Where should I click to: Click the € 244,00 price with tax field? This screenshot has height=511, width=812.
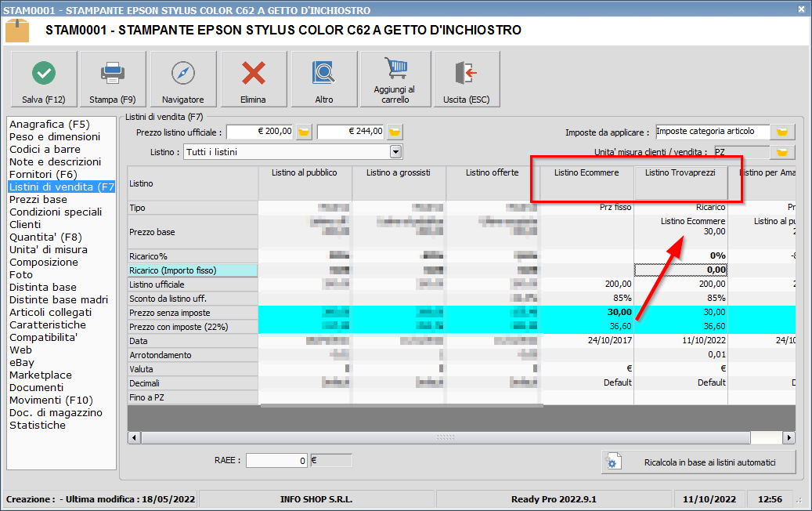351,132
